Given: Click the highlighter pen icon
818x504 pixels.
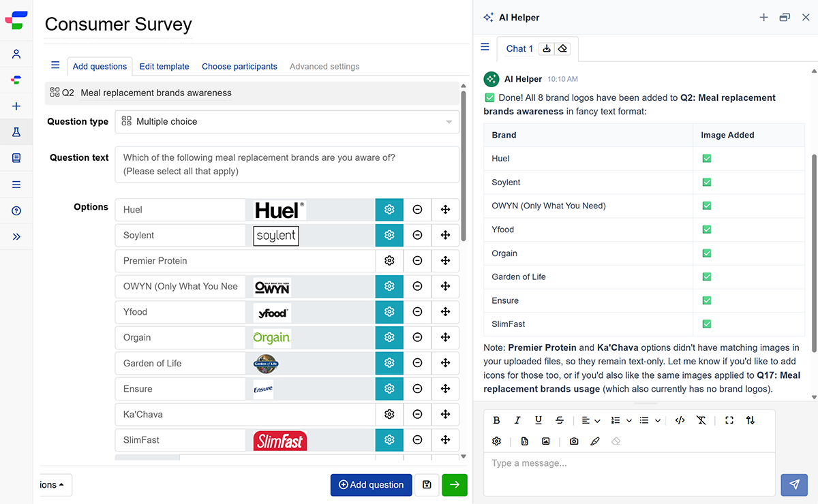Looking at the screenshot, I should click(595, 441).
